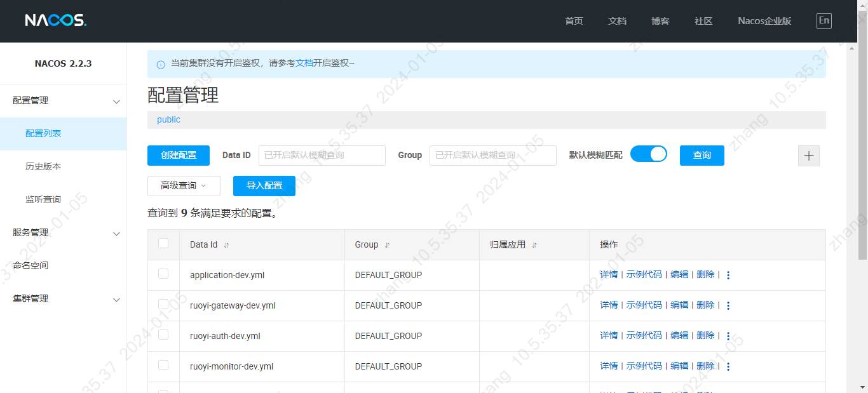Check the select-all checkbox in header

click(x=163, y=243)
